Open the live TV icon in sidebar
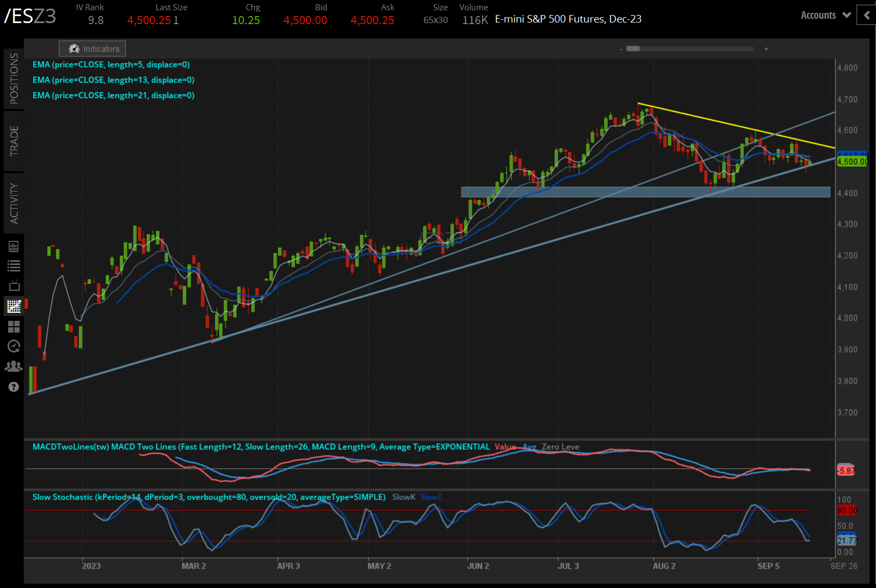 [x=14, y=285]
